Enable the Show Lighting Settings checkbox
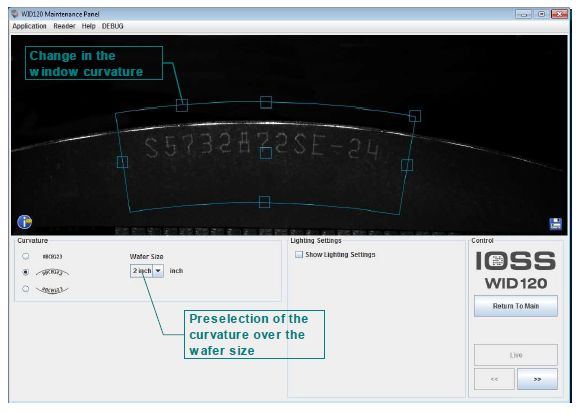The width and height of the screenshot is (586, 414). tap(299, 255)
